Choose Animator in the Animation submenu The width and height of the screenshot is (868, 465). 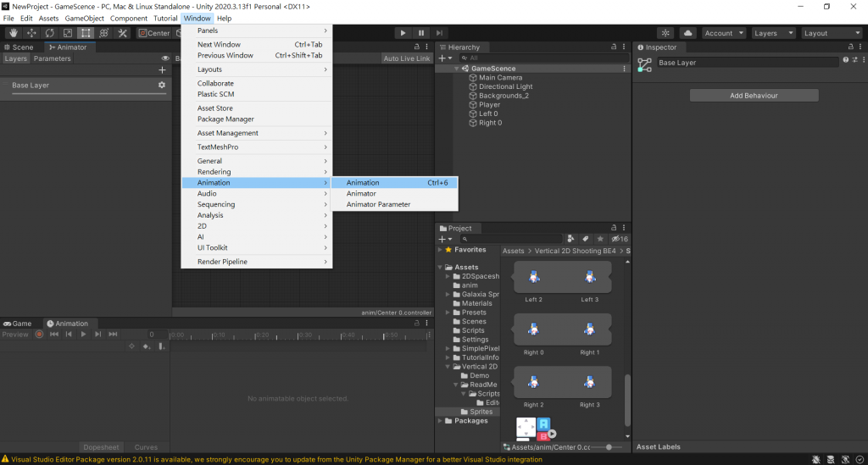[395, 193]
